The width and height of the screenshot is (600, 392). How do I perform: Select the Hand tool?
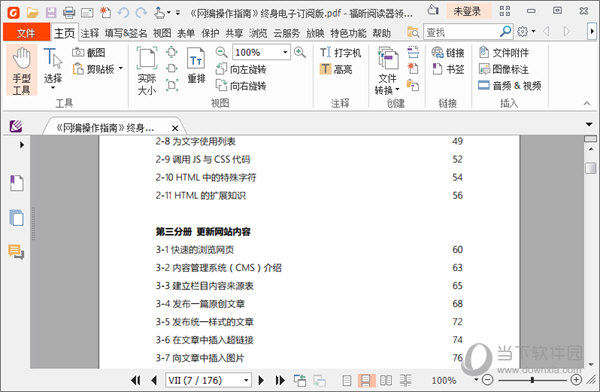point(21,71)
